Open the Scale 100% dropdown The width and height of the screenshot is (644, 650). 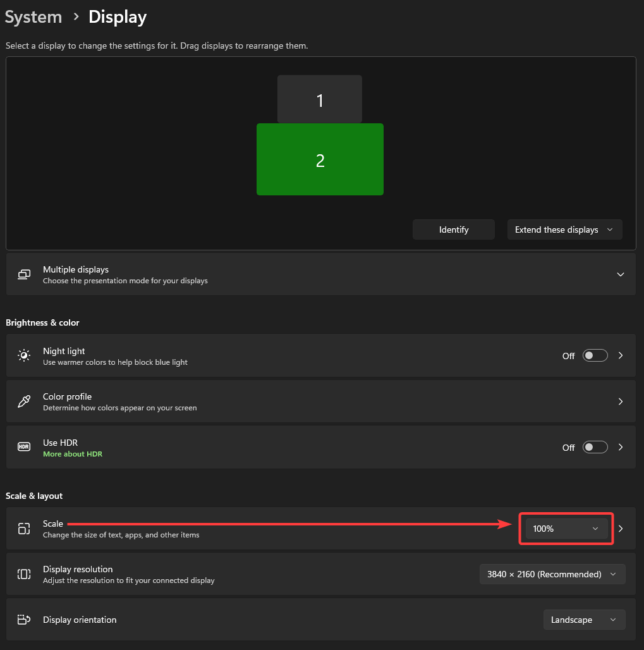coord(566,529)
